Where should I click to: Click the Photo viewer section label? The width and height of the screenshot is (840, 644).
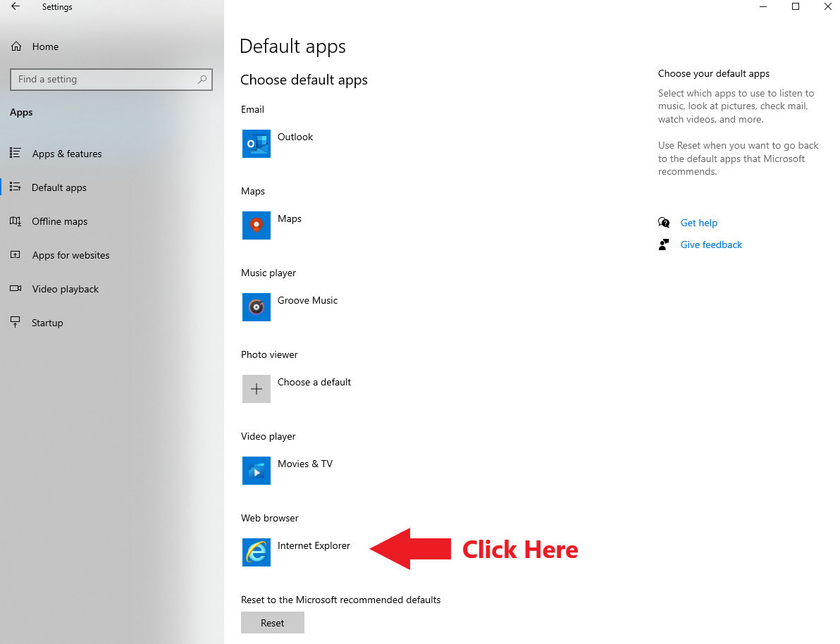[269, 354]
